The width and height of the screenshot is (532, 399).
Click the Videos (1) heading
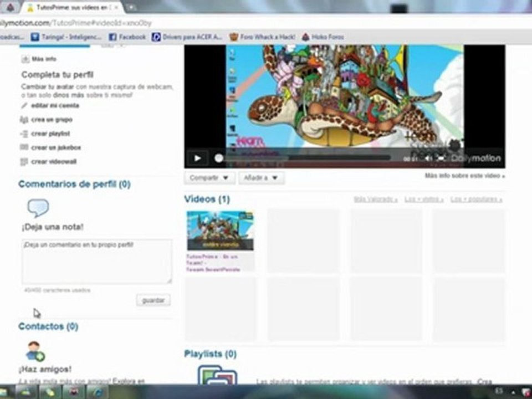[207, 199]
